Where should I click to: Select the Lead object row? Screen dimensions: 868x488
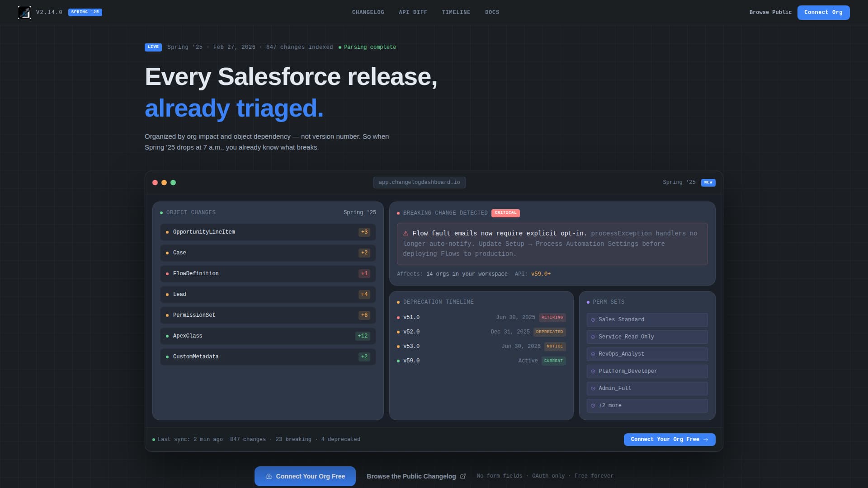(268, 294)
